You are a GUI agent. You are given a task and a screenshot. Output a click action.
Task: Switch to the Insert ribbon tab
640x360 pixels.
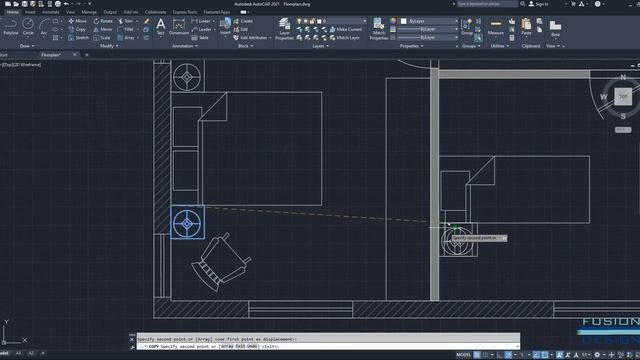pos(30,12)
